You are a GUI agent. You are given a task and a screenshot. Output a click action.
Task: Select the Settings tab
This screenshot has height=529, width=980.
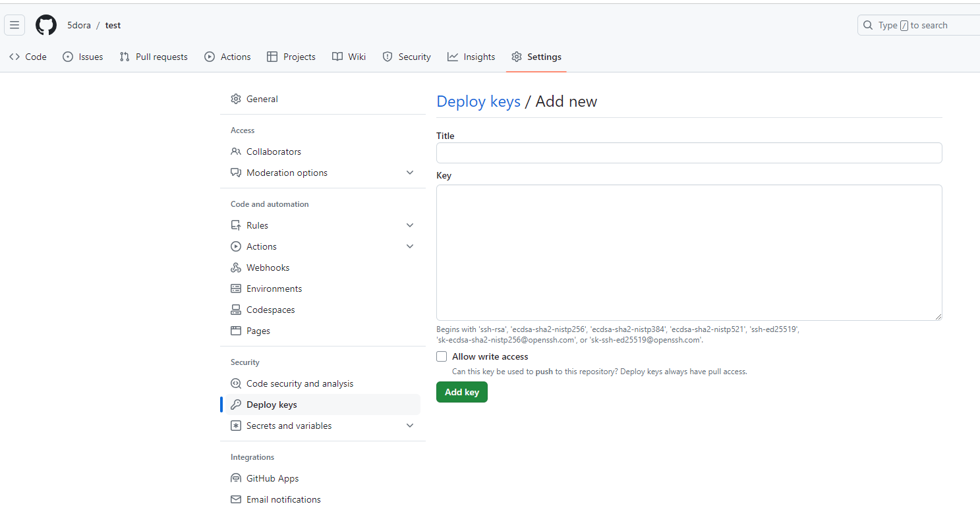point(536,57)
